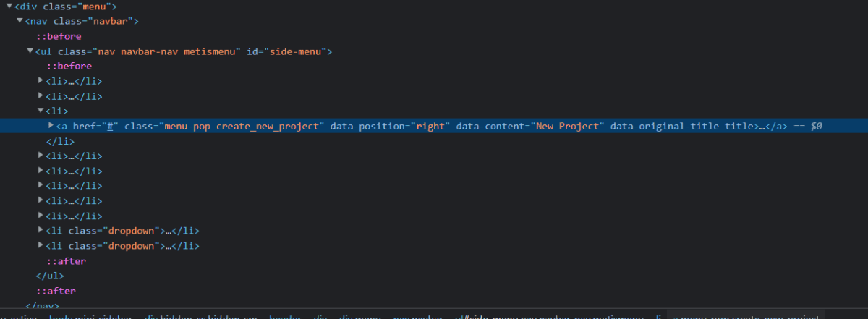Click the "menu" class value of the div
Image resolution: width=868 pixels, height=319 pixels.
(x=93, y=7)
